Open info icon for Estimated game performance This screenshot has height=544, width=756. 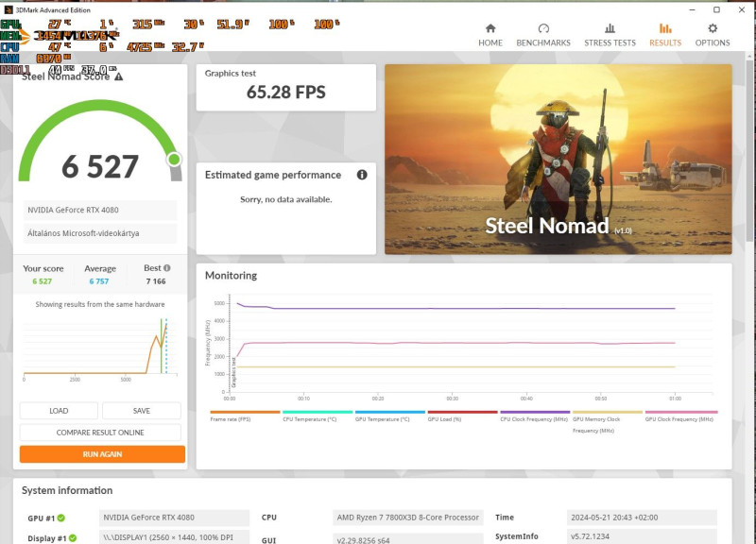coord(362,175)
